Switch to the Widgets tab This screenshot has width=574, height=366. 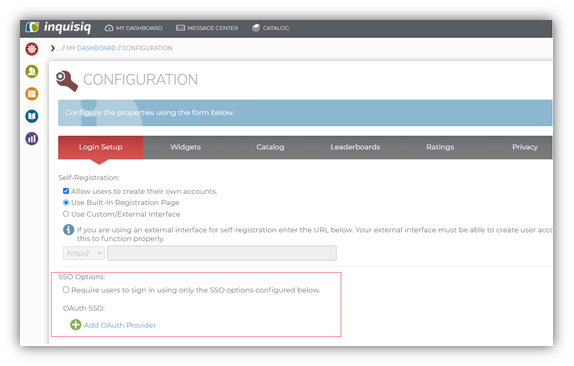186,147
